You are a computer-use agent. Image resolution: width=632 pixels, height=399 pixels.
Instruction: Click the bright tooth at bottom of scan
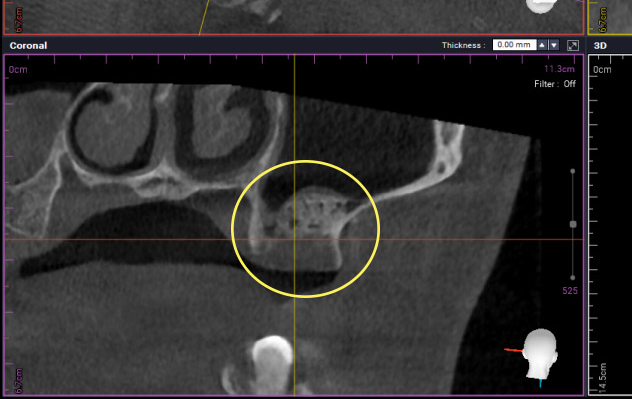[x=272, y=362]
